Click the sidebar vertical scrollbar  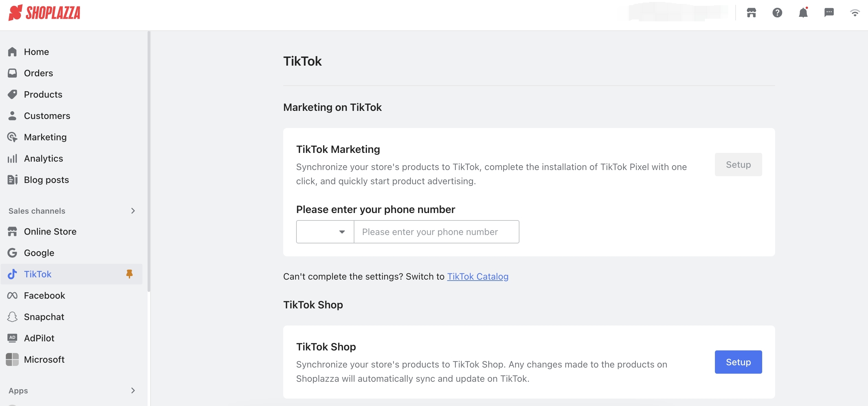click(x=149, y=162)
